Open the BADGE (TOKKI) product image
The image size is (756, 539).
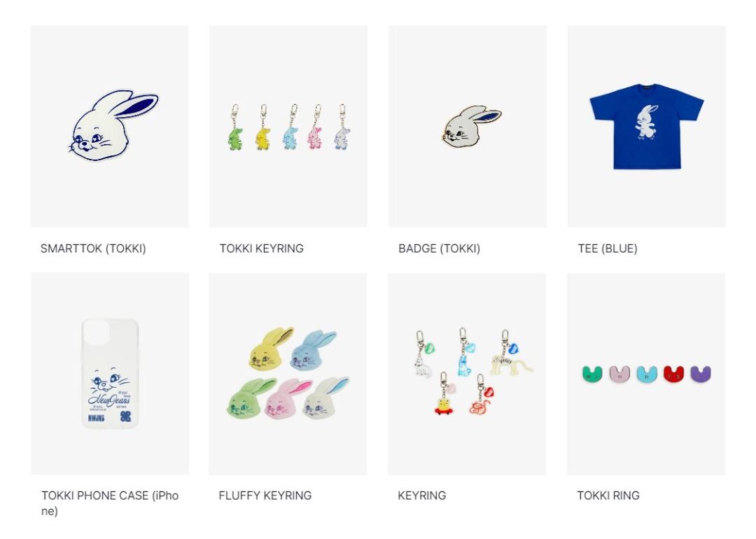pos(467,126)
